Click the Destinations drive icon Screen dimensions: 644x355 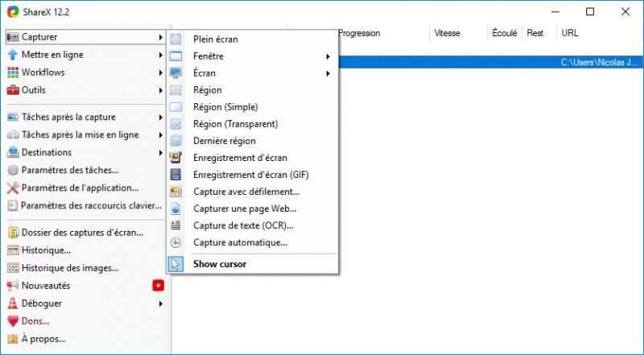tap(13, 152)
